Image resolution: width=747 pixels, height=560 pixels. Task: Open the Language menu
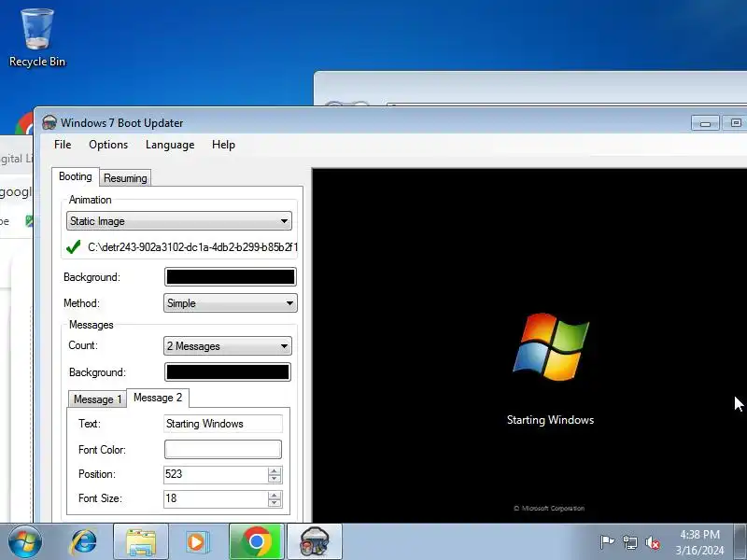(170, 145)
